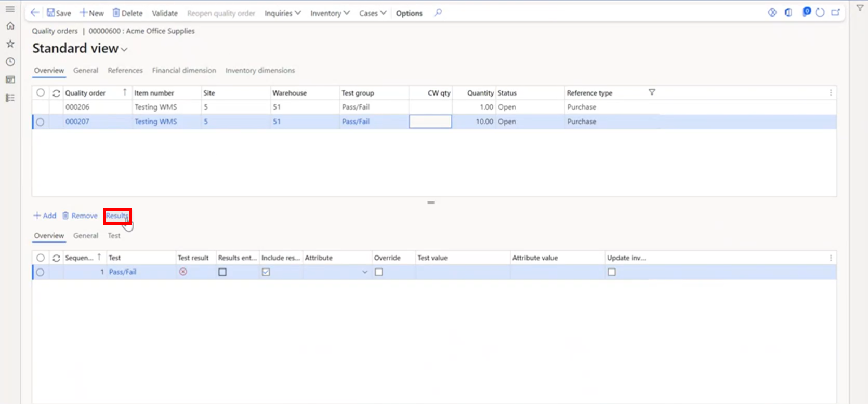This screenshot has height=404, width=868.
Task: Click the back arrow icon
Action: (x=35, y=13)
